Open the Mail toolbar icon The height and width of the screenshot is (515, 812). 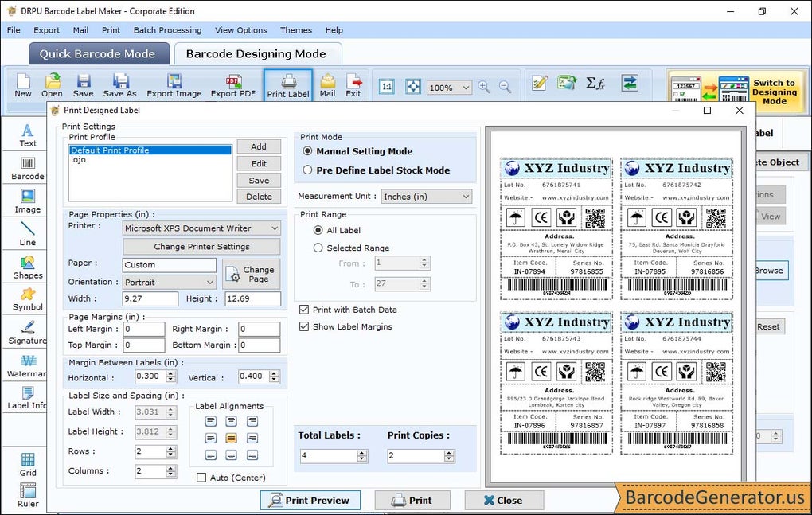[x=328, y=84]
